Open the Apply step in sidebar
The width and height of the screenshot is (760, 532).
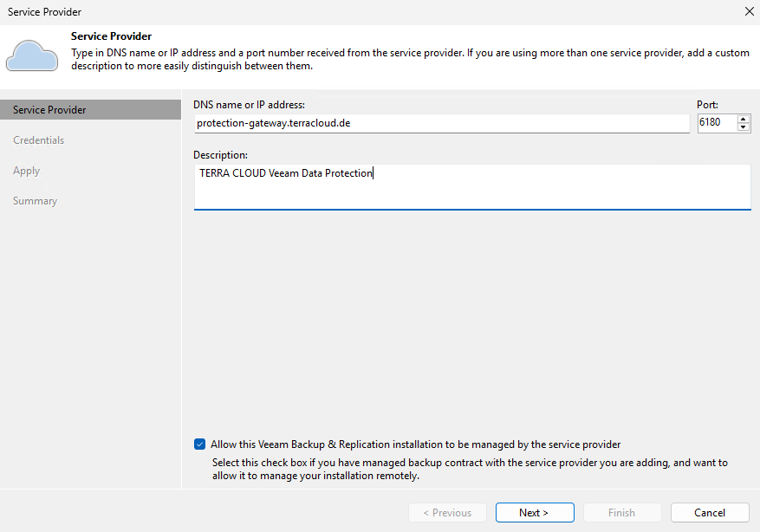[27, 171]
